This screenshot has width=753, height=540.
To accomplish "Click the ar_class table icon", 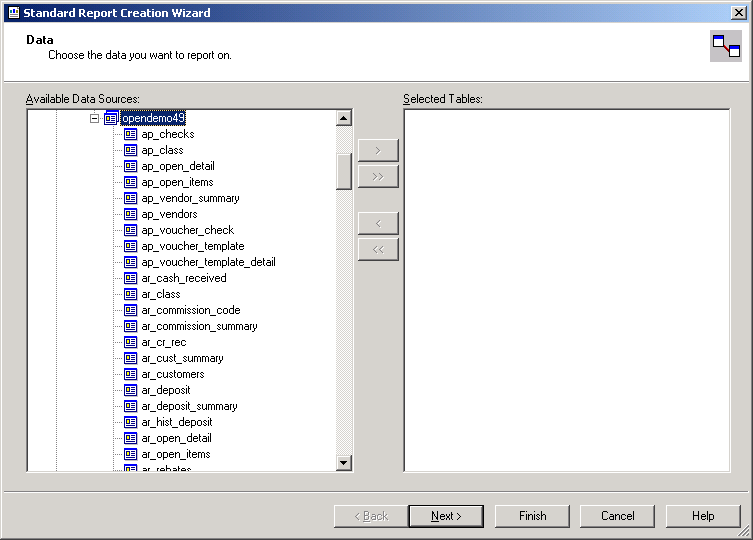I will (130, 294).
